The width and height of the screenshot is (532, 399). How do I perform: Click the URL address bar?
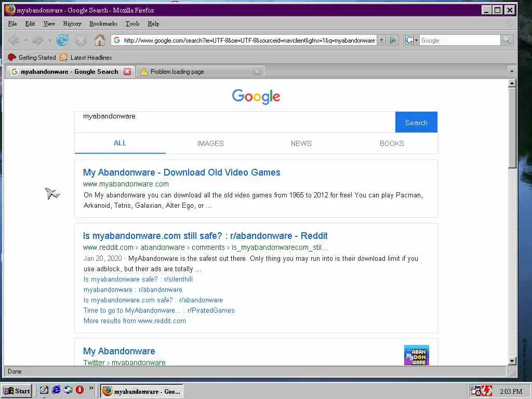click(x=244, y=41)
